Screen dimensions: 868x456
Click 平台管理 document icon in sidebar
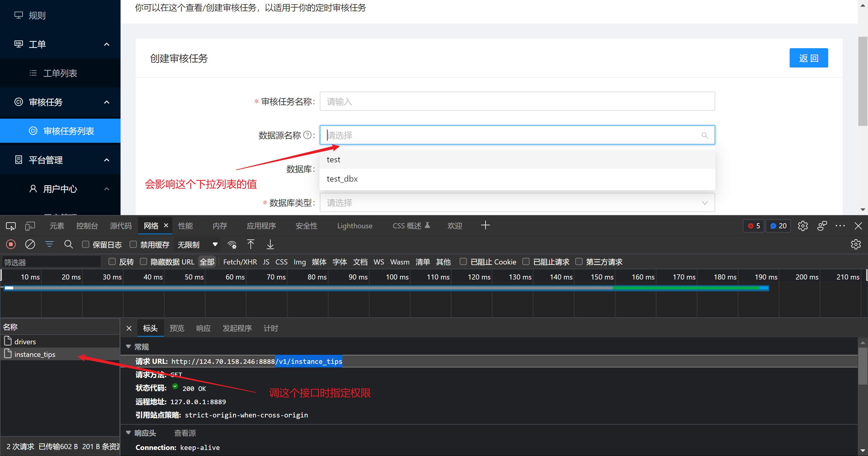point(18,160)
